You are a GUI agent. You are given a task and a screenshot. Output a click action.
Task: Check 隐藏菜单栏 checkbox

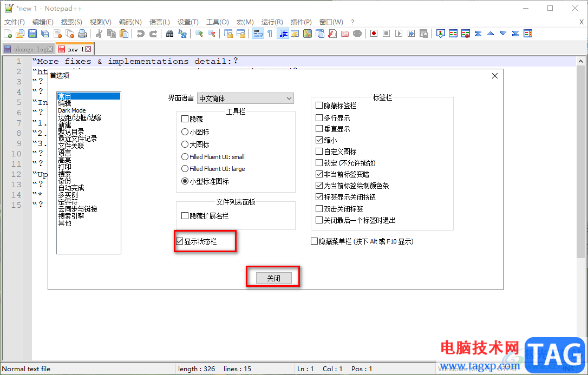coord(314,241)
